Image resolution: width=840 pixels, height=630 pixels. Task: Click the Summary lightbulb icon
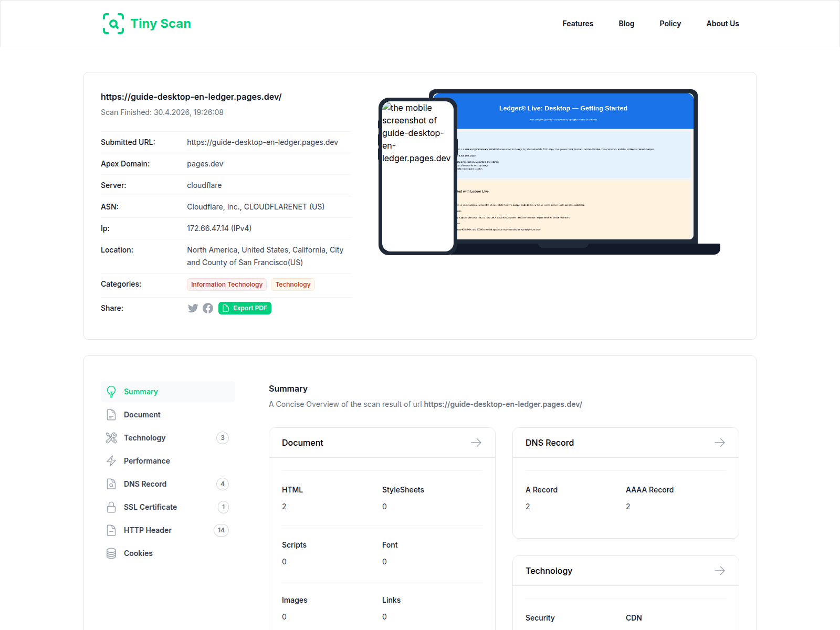[x=111, y=392]
